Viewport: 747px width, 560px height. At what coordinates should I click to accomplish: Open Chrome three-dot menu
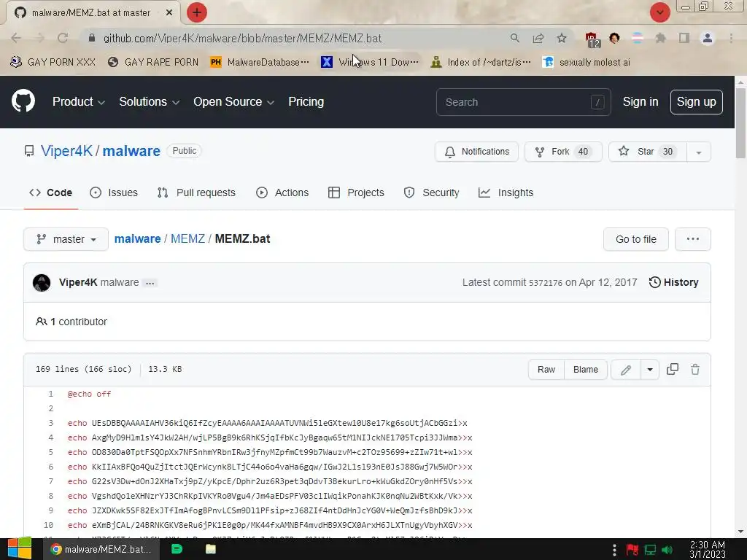point(731,38)
